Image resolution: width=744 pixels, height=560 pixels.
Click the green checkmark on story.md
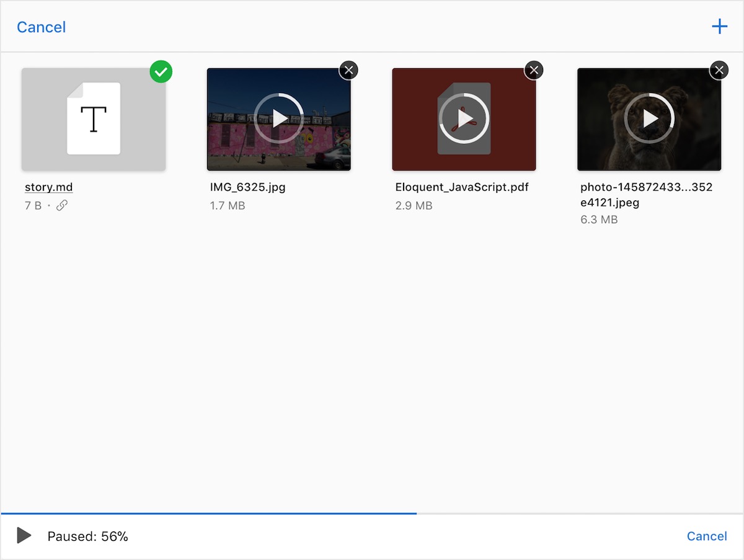click(161, 72)
